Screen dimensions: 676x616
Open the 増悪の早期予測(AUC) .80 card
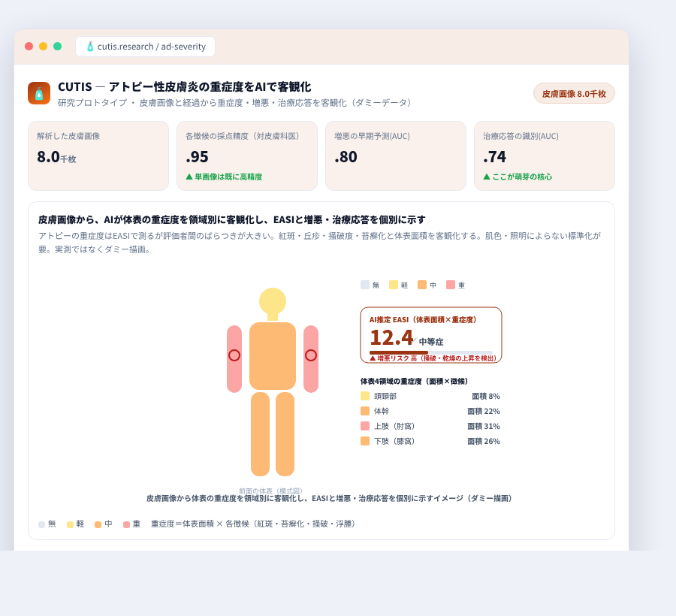pyautogui.click(x=396, y=156)
